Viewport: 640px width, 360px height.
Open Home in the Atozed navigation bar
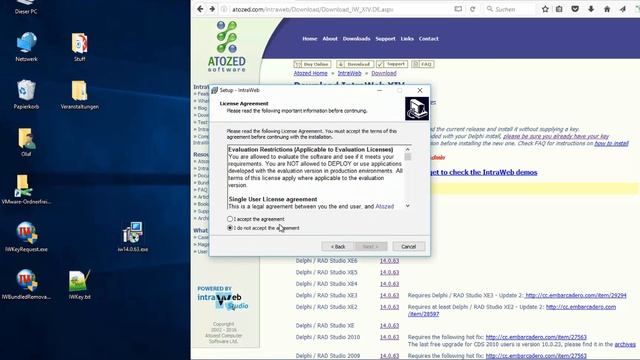click(x=310, y=39)
